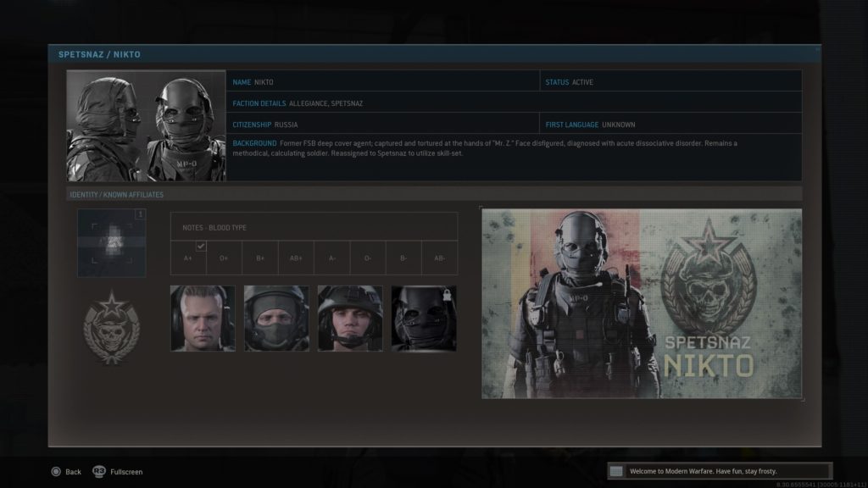The height and width of the screenshot is (488, 868).
Task: Click the Fullscreen label
Action: (126, 472)
